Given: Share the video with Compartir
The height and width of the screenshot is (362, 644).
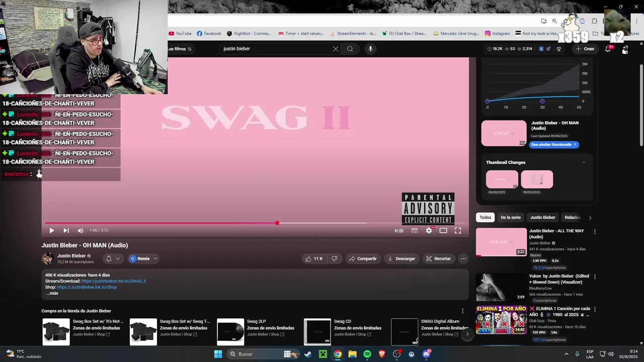Looking at the screenshot, I should coord(362,258).
